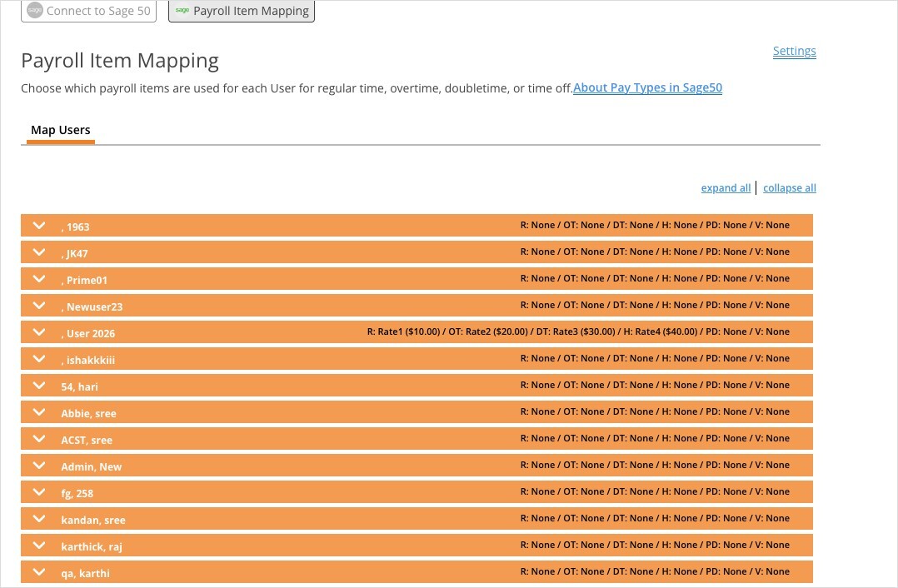
Task: Expand the ', Newuser23' user row chevron
Action: tap(39, 305)
